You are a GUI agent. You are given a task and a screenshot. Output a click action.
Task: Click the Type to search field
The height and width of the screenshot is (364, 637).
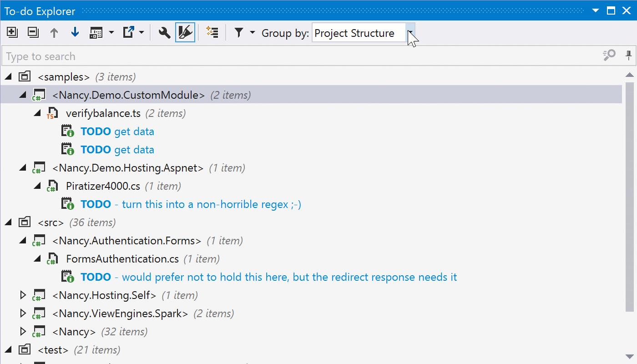tap(182, 56)
